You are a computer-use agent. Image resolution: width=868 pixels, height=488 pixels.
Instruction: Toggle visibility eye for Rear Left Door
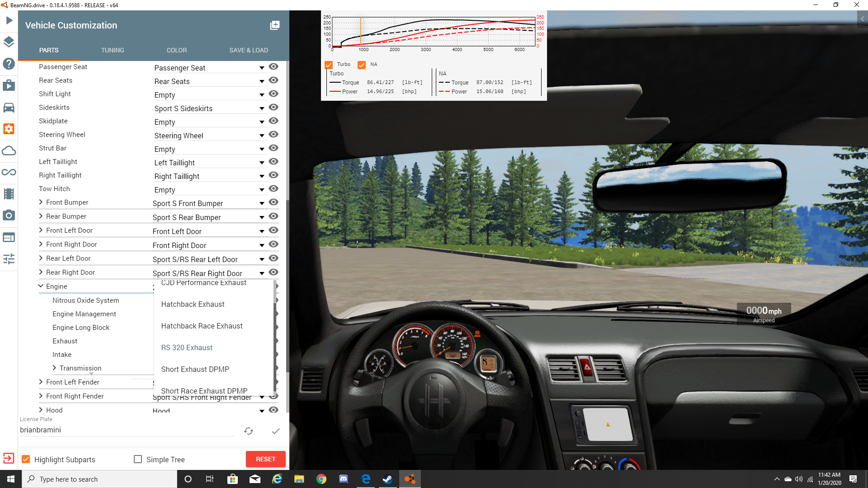tap(274, 258)
